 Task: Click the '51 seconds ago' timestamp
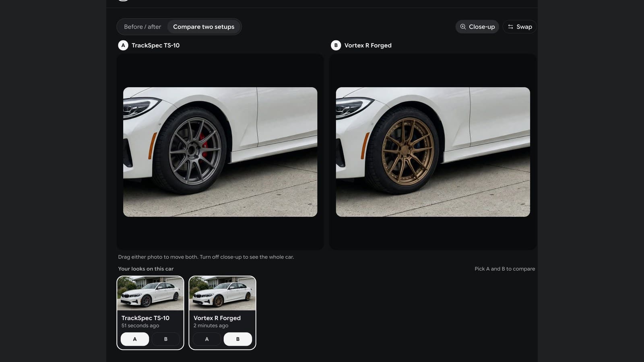click(140, 325)
